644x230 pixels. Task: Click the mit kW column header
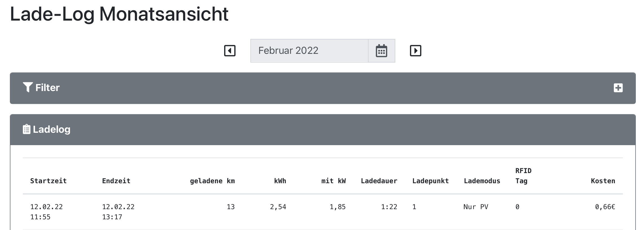coord(333,181)
